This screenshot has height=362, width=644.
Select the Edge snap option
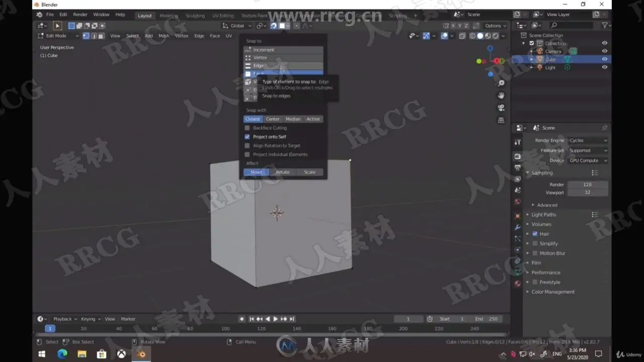(283, 66)
